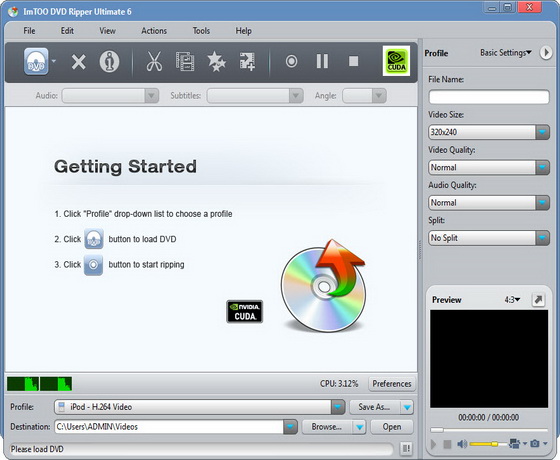Click the Load DVD toolbar icon
This screenshot has height=460, width=560.
point(36,61)
